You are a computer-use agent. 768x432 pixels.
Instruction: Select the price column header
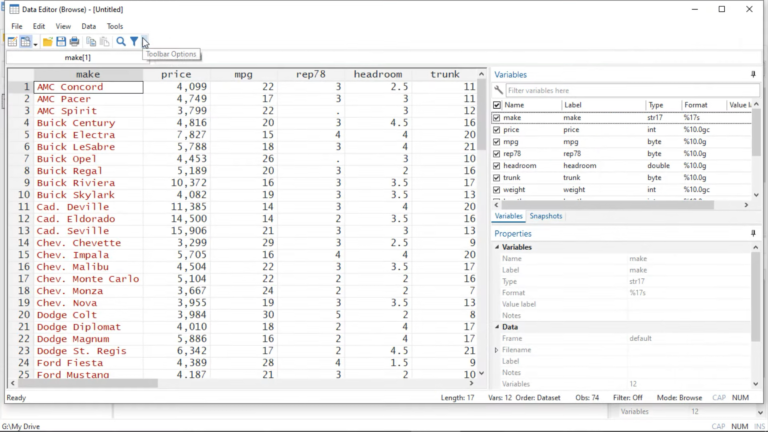click(x=176, y=74)
